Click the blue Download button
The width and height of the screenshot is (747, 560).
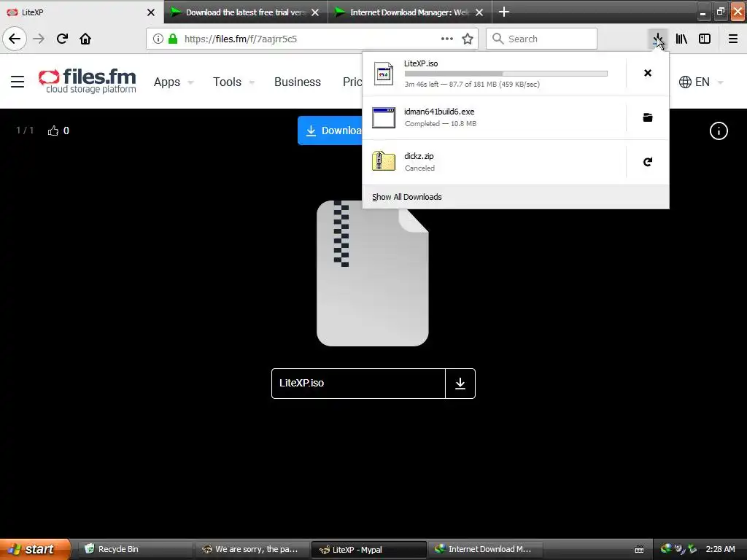tap(330, 131)
